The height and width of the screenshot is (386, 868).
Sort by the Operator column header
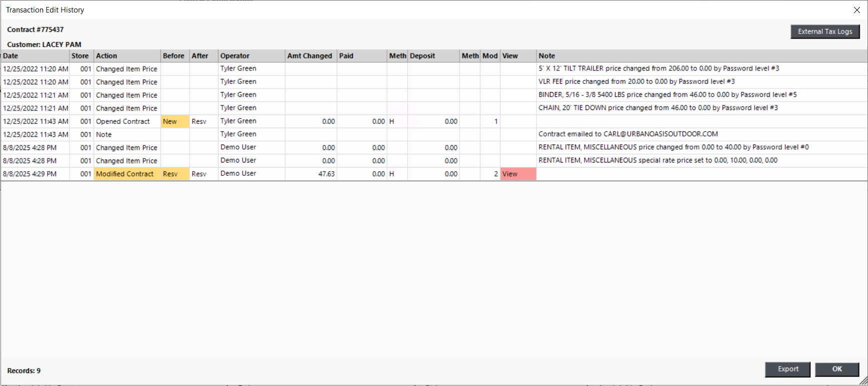pos(251,56)
